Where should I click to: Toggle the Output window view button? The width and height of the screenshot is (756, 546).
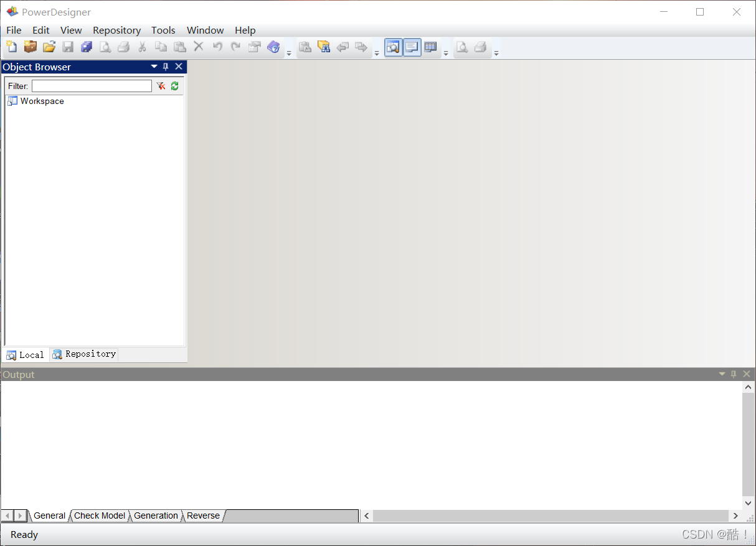[x=412, y=47]
